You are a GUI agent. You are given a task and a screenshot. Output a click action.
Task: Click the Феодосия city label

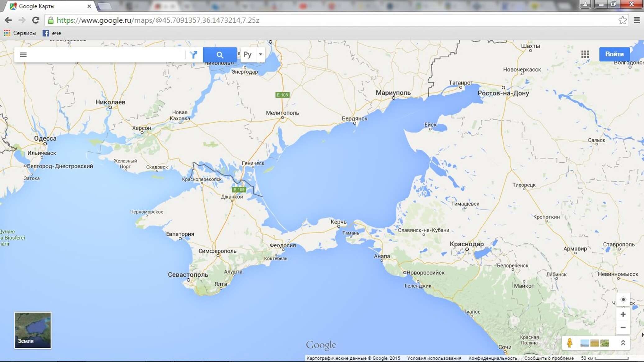(283, 245)
